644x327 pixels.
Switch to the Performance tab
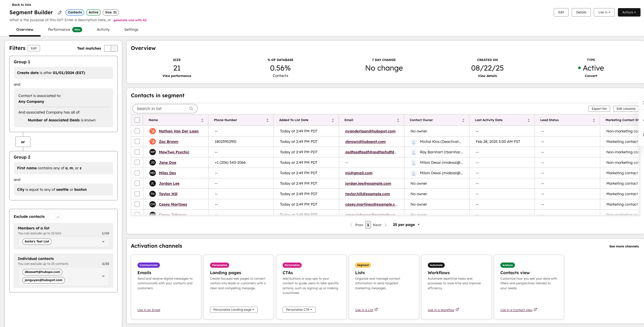[x=59, y=30]
